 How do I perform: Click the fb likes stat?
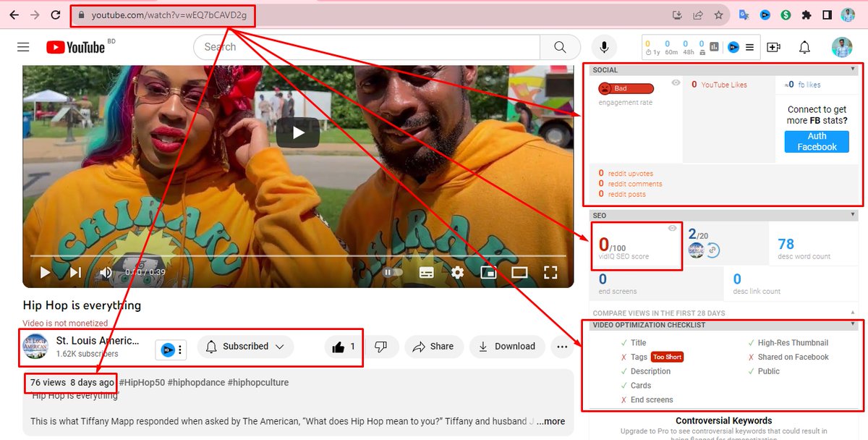803,85
